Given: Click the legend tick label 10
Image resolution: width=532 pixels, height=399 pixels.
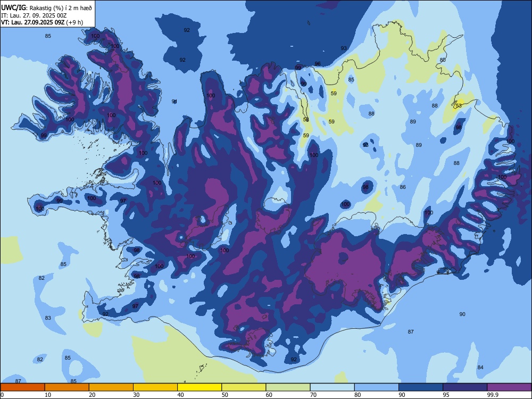Looking at the screenshot, I should 48,395.
